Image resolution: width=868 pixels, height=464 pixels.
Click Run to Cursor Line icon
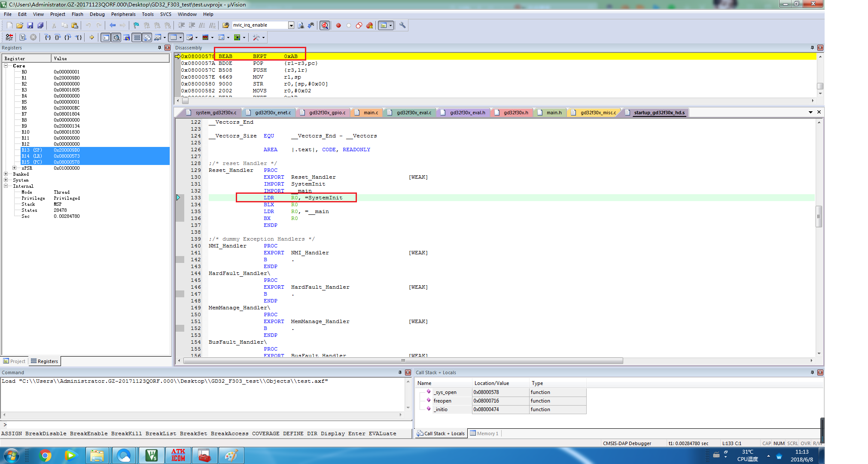[x=78, y=37]
